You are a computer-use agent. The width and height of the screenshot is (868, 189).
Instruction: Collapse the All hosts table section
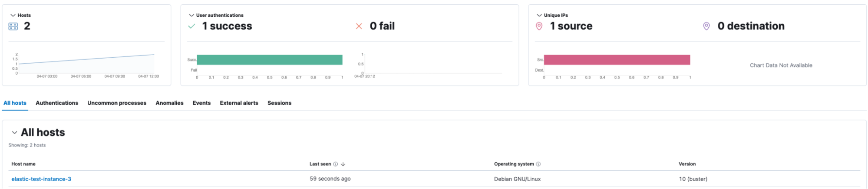pos(15,133)
